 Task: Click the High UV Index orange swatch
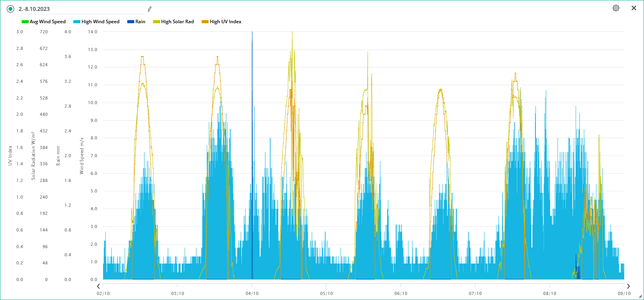pos(205,22)
